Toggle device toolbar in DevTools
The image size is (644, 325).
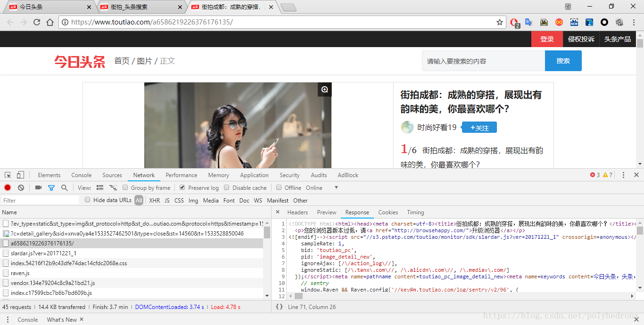pyautogui.click(x=20, y=175)
